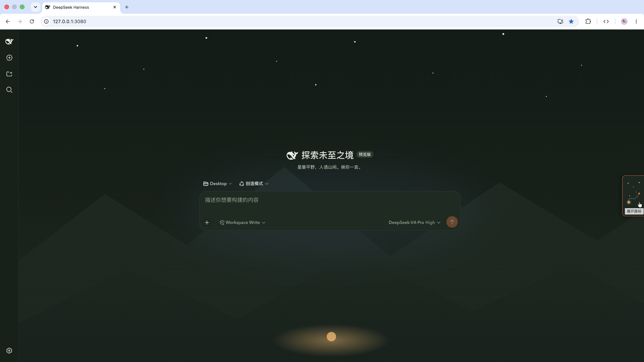Image resolution: width=644 pixels, height=362 pixels.
Task: Open the tab search dropdown arrow
Action: (36, 7)
